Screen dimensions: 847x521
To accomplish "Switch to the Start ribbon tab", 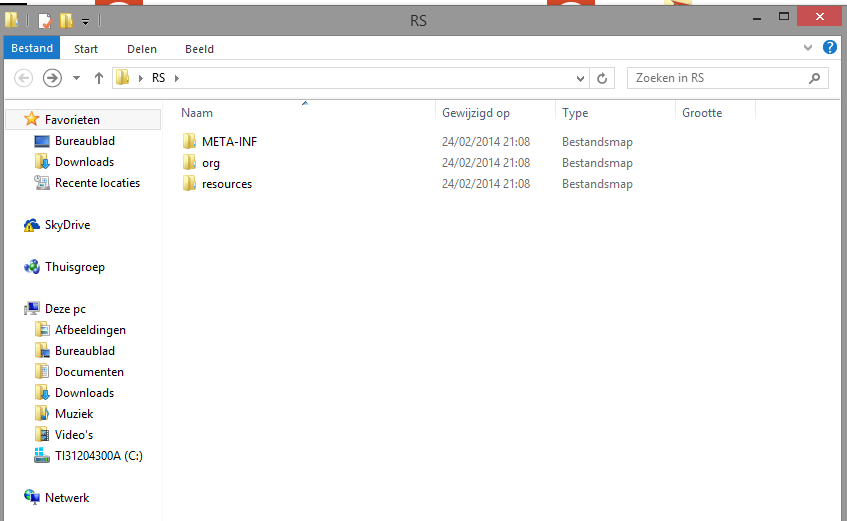I will pos(86,49).
